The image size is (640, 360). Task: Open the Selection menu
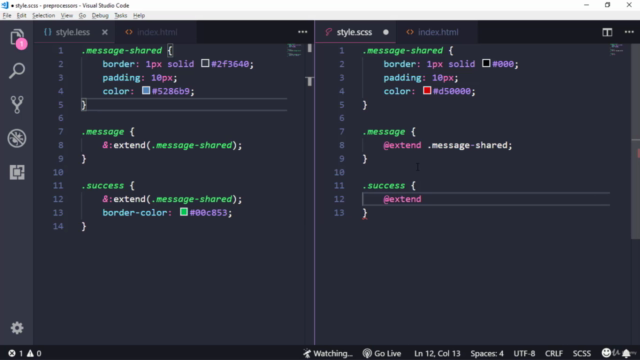click(43, 16)
